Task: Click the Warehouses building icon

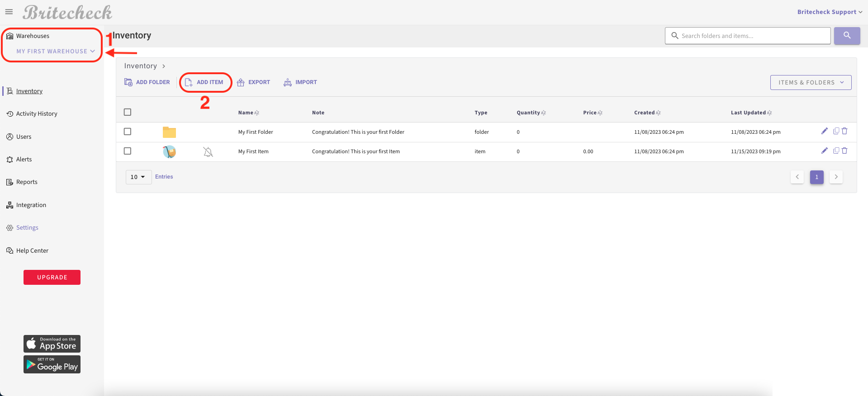Action: (x=9, y=36)
